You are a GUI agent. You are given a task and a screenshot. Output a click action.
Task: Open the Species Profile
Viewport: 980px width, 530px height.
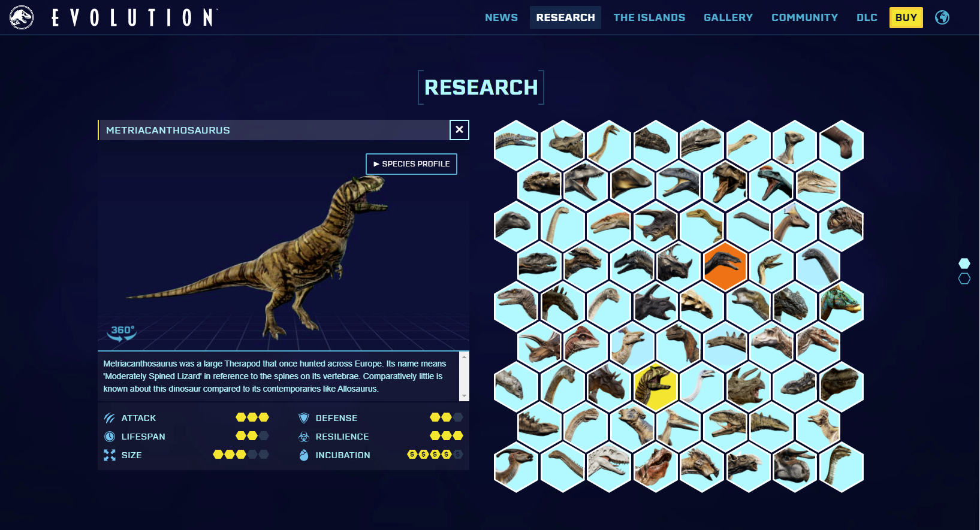pos(411,164)
